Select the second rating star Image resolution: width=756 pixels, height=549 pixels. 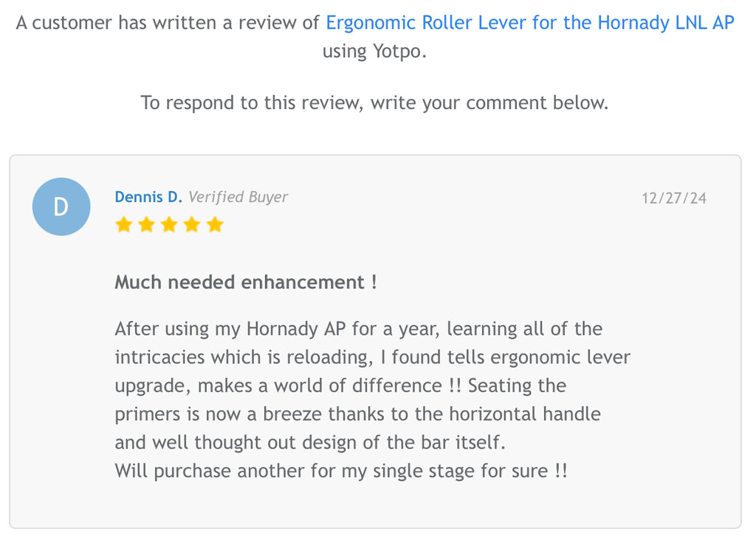(x=147, y=225)
